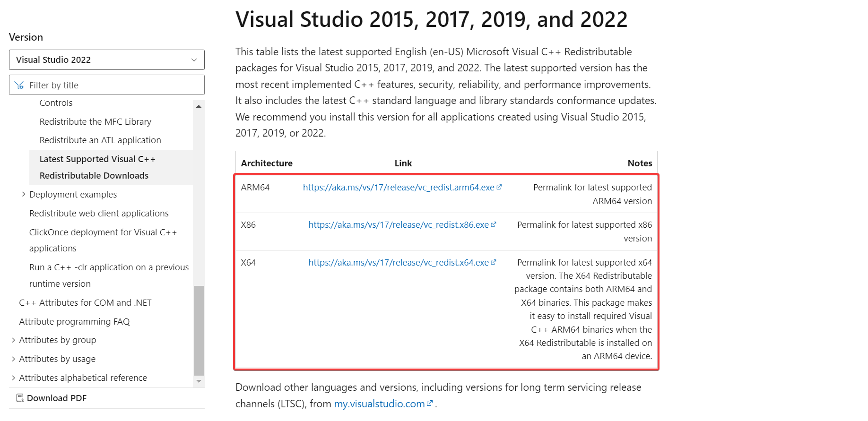Open the X86 vc_redist.x86.exe download link
Viewport: 868px width, 421px height.
pos(399,225)
